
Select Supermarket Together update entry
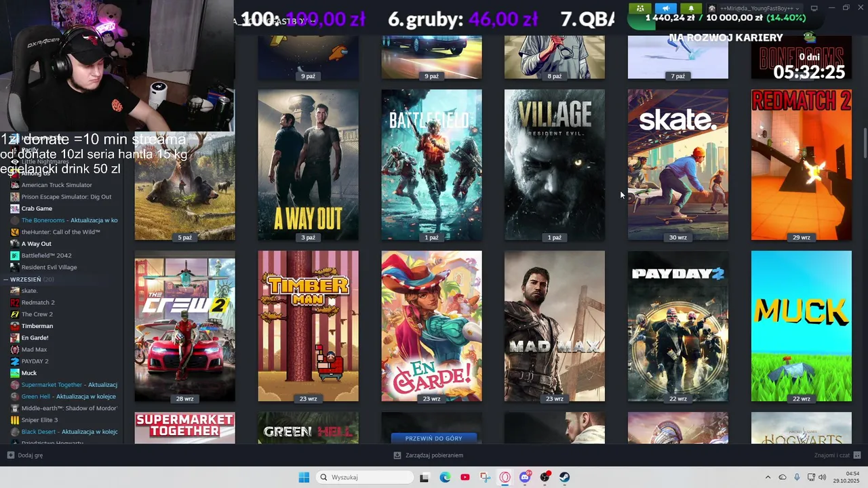[x=64, y=385]
